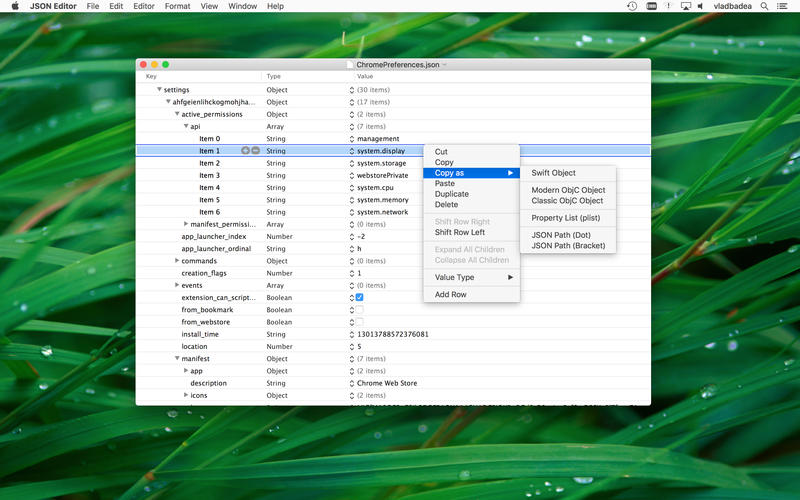Viewport: 800px width, 500px height.
Task: Open the Editor menu
Action: [x=144, y=6]
